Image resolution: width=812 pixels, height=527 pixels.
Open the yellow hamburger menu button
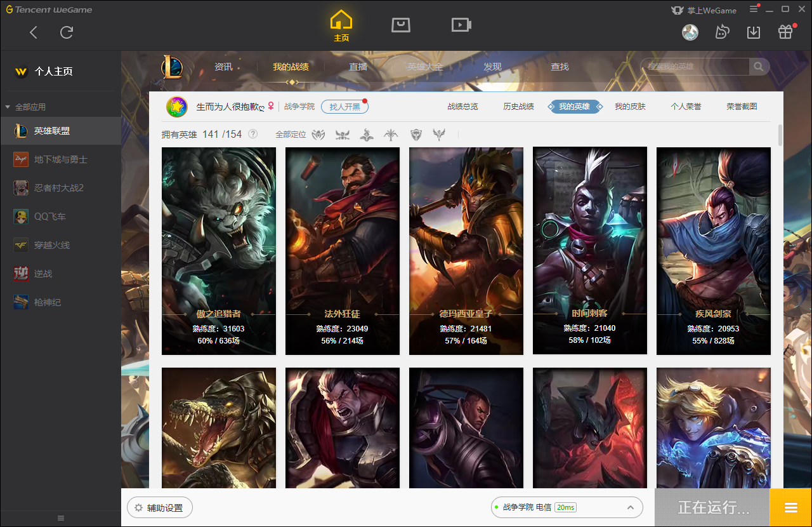[x=790, y=507]
